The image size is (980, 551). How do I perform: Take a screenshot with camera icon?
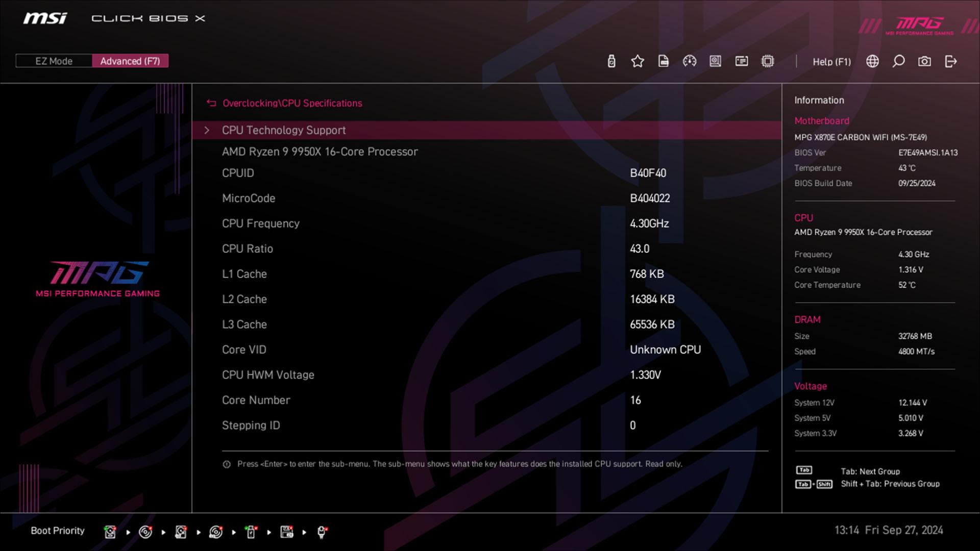924,61
